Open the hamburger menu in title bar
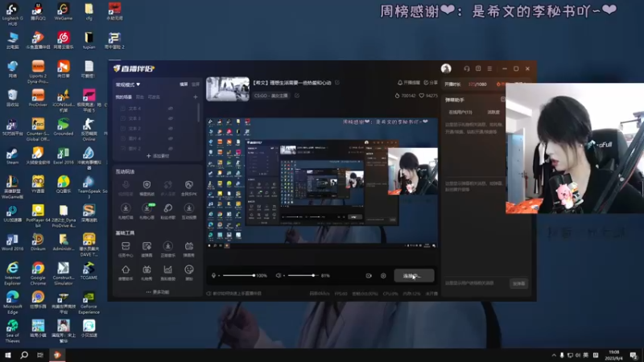 [489, 68]
